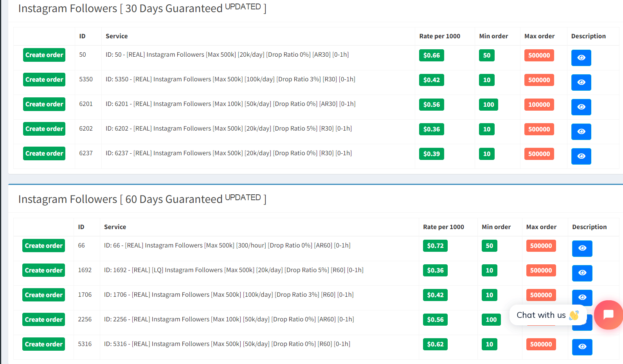This screenshot has width=623, height=364.
Task: Create order for service ID 5350
Action: (44, 80)
